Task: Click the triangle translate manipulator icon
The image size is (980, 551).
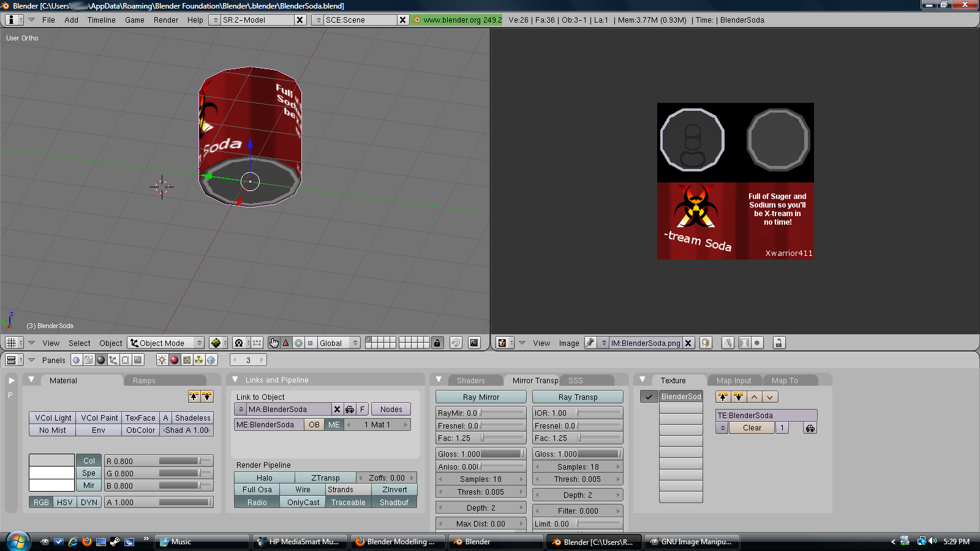Action: point(285,343)
